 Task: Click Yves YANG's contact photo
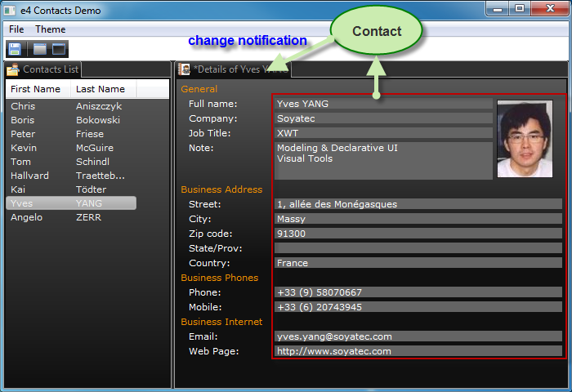(x=524, y=138)
